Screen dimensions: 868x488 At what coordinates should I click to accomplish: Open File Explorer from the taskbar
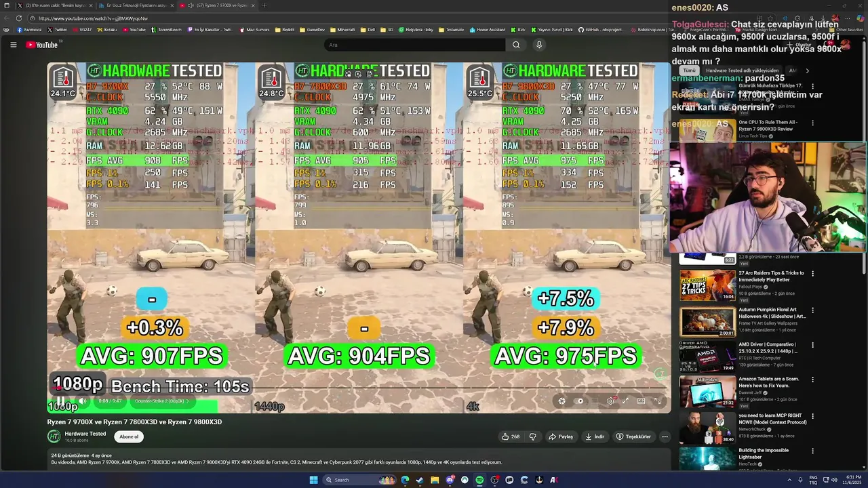click(x=435, y=480)
